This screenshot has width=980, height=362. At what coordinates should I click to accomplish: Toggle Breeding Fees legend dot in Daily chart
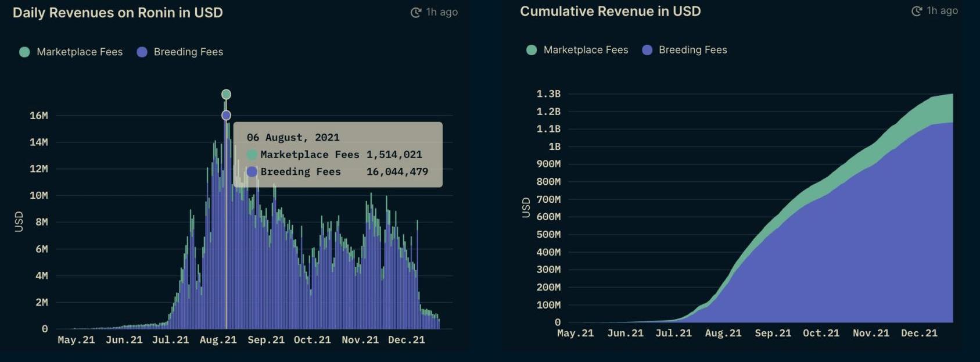[x=142, y=52]
